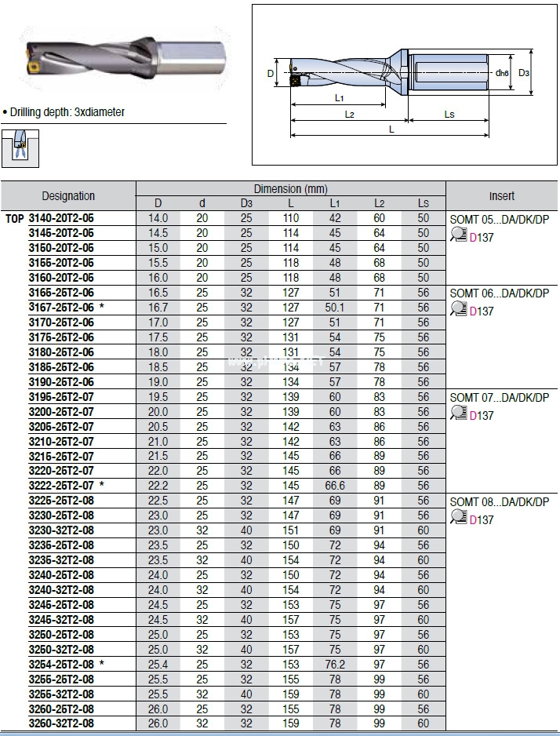Click the black insert tip in the diagram

[x=296, y=79]
